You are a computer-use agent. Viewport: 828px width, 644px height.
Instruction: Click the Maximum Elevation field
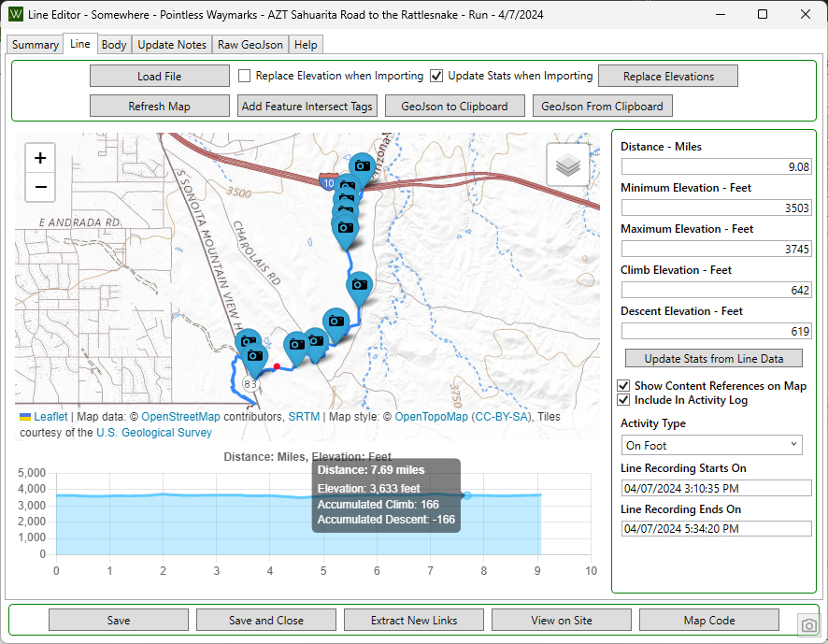click(716, 249)
